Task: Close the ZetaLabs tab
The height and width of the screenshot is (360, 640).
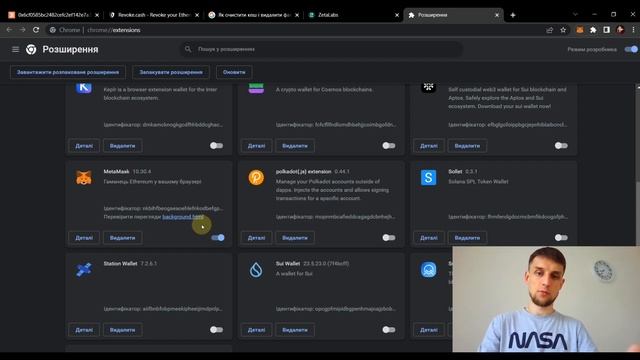Action: (x=397, y=15)
